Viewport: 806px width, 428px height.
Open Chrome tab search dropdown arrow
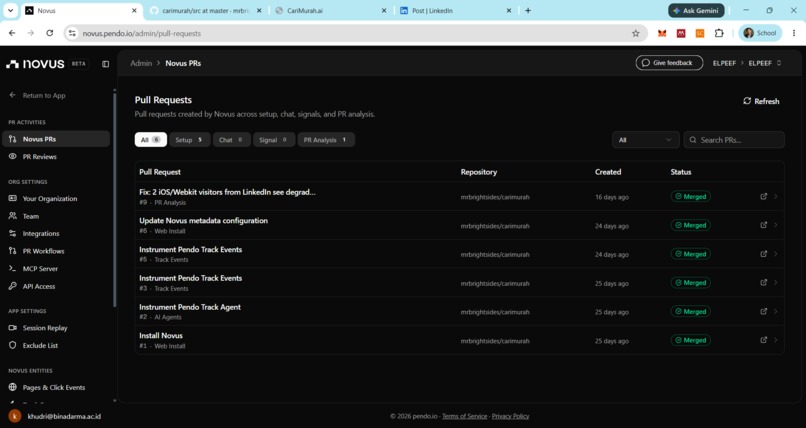(x=10, y=10)
